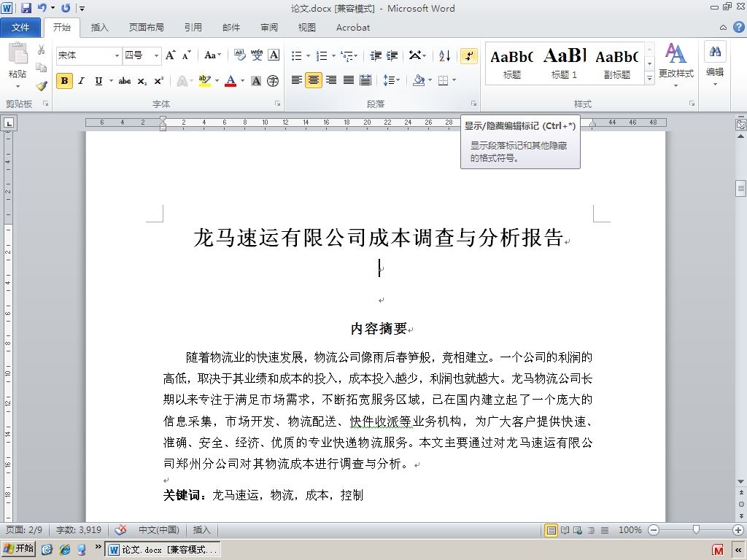Click the Cut scissors icon

(42, 50)
